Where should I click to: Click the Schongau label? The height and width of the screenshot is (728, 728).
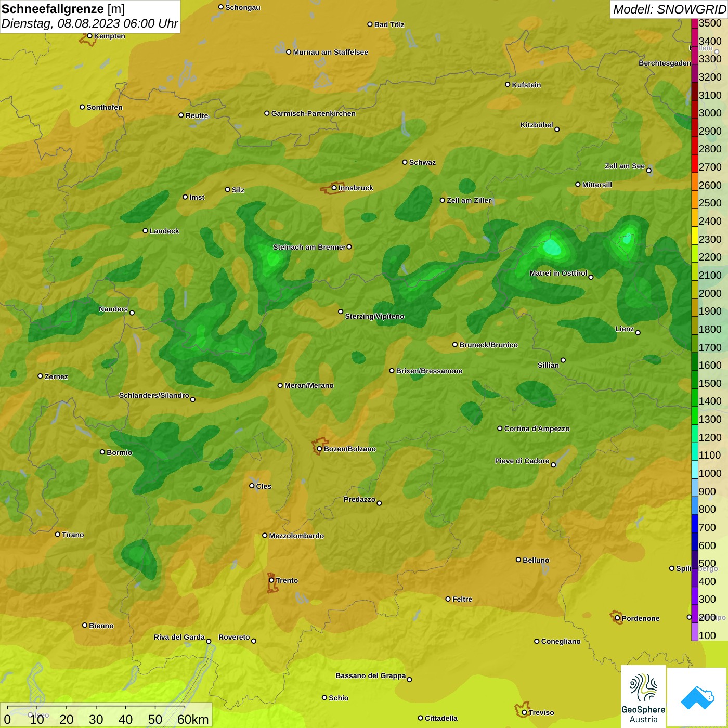(243, 7)
